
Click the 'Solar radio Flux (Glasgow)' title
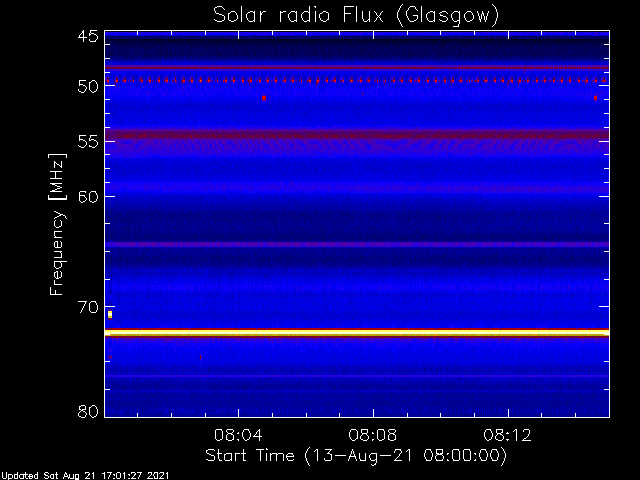pyautogui.click(x=356, y=16)
